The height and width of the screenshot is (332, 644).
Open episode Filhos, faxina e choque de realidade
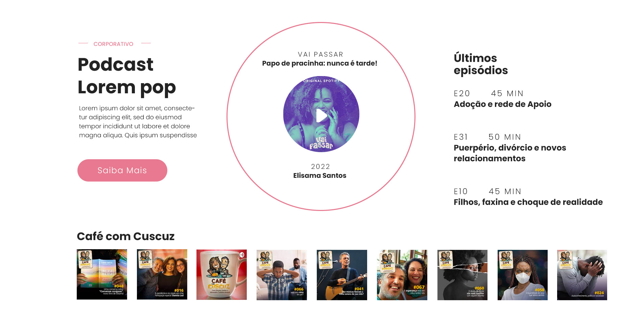coord(528,202)
